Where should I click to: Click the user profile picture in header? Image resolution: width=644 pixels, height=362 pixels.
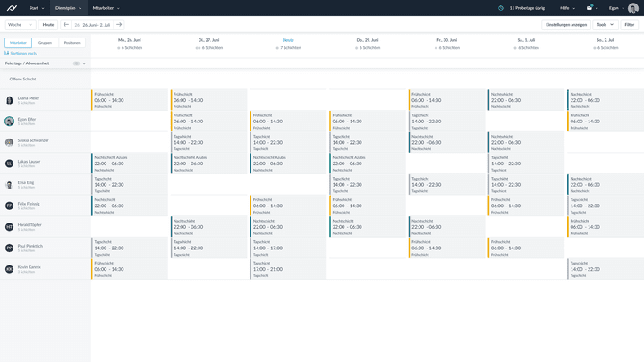click(x=632, y=8)
